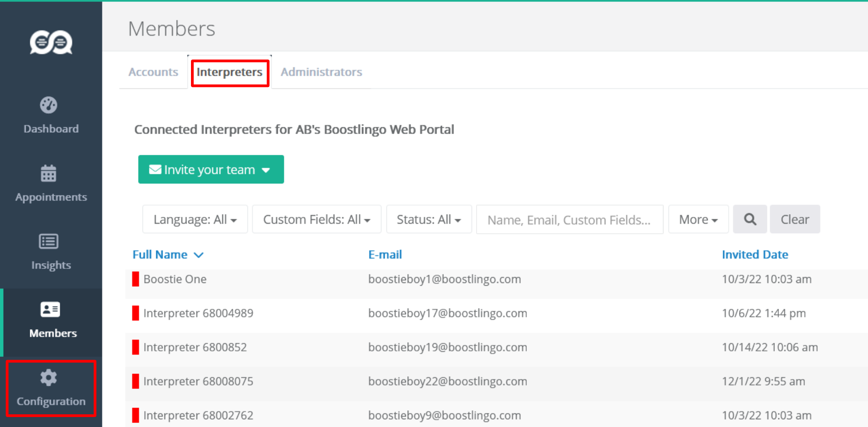Click invited date 10/6/22 1:44 pm
This screenshot has width=868, height=427.
point(764,313)
